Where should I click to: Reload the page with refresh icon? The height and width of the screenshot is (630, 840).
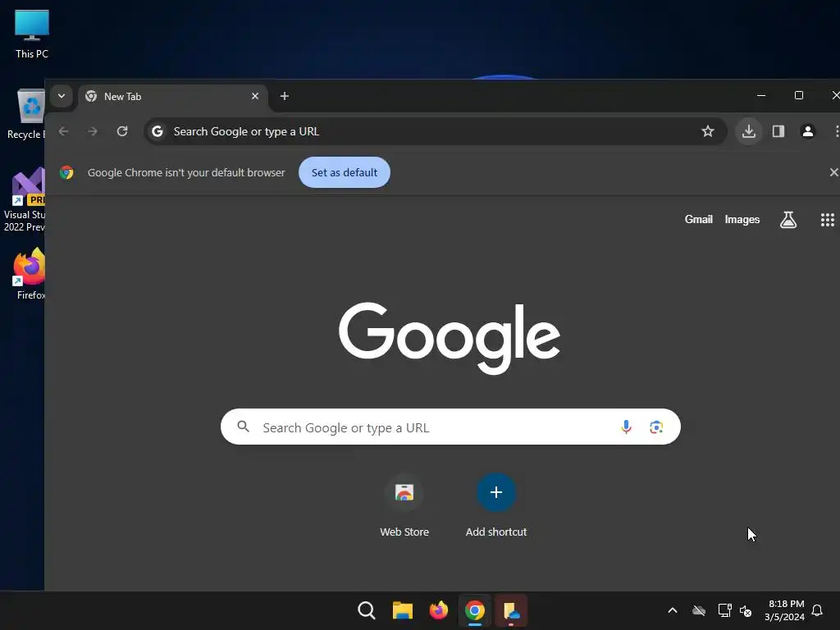click(x=122, y=131)
